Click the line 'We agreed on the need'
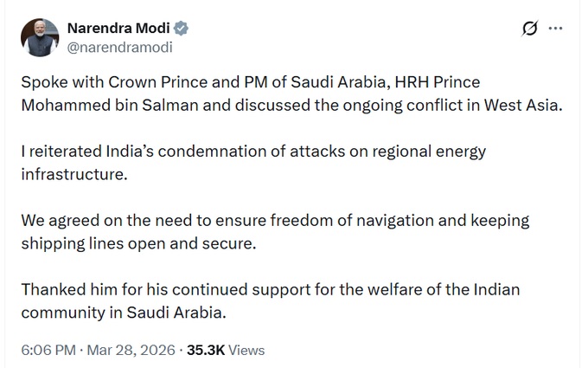 pos(259,221)
